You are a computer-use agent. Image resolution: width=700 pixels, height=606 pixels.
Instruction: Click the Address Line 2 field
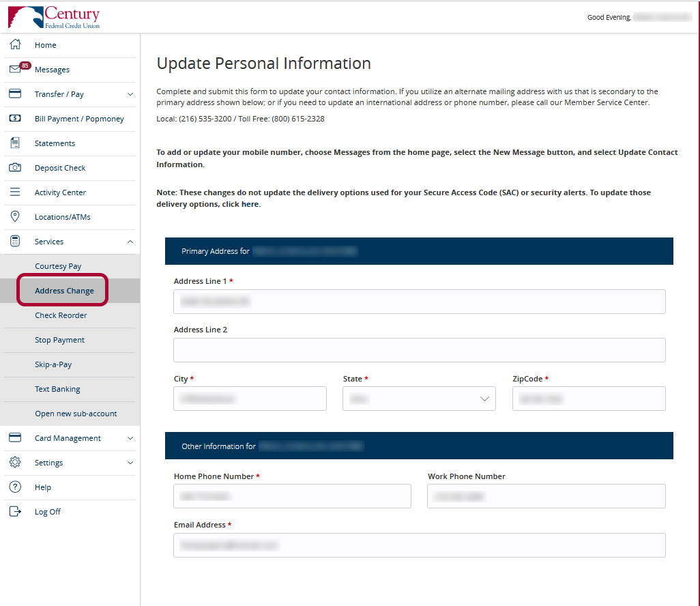[419, 349]
